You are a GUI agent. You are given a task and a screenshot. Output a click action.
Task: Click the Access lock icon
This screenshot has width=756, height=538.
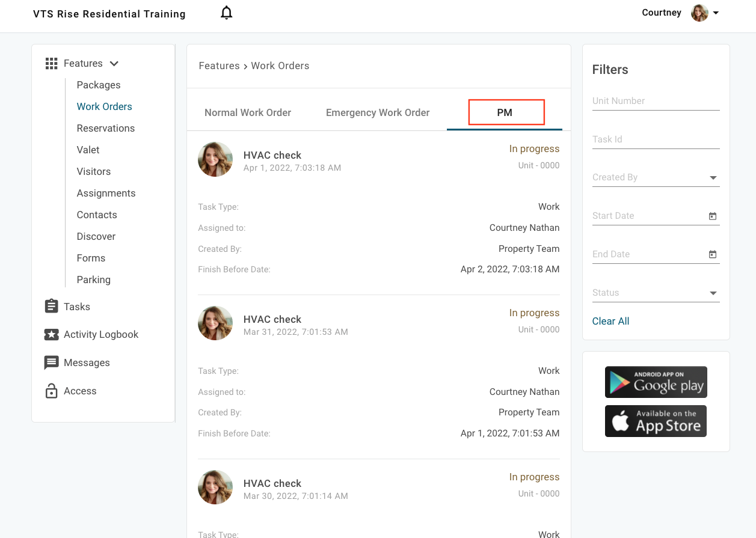point(52,391)
